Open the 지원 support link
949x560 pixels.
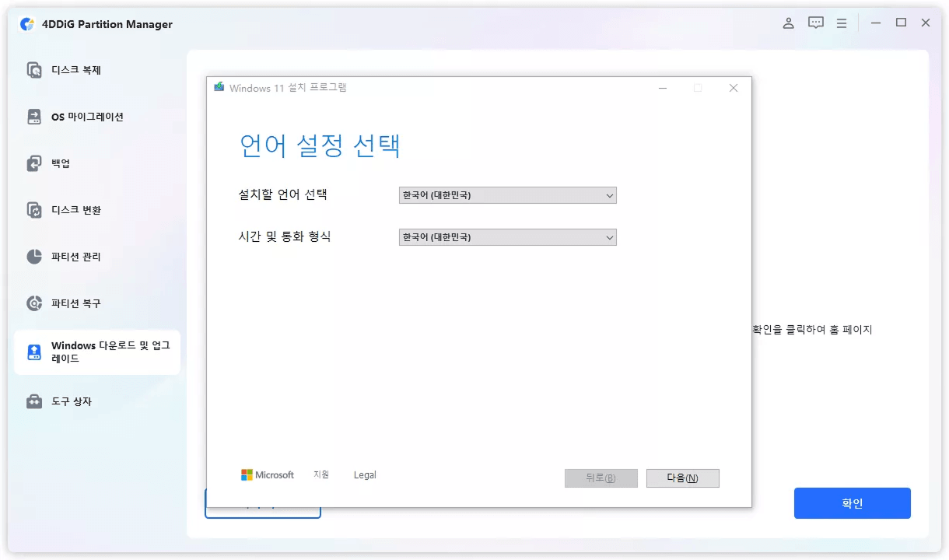click(322, 474)
